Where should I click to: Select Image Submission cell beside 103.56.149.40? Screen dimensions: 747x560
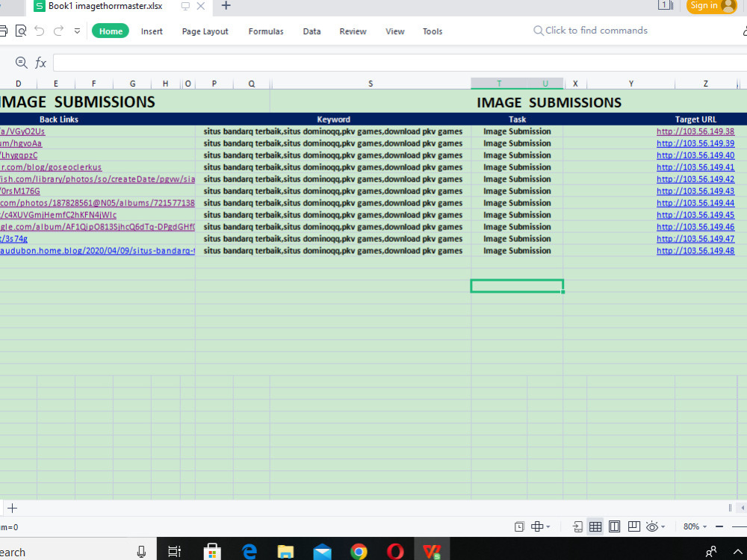pyautogui.click(x=517, y=155)
